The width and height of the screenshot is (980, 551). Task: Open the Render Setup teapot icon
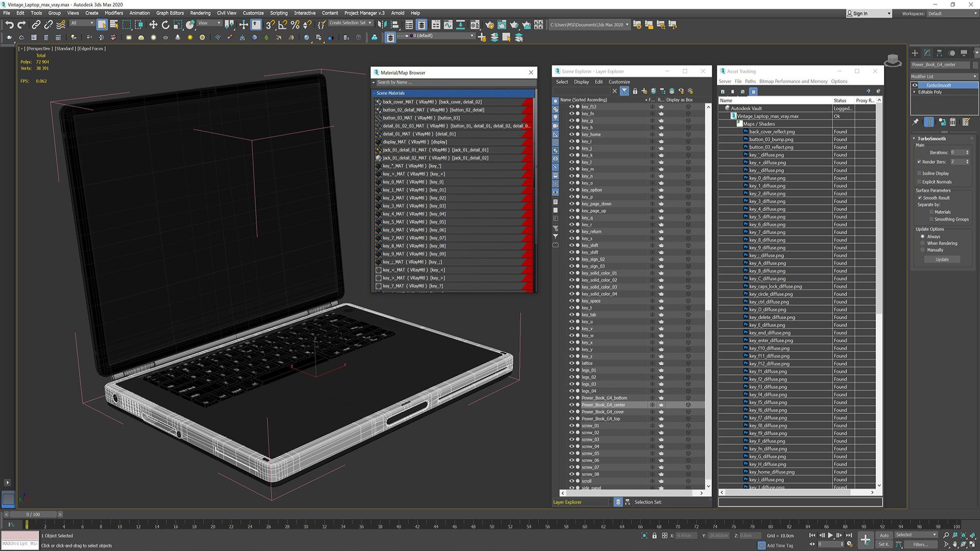[x=489, y=24]
